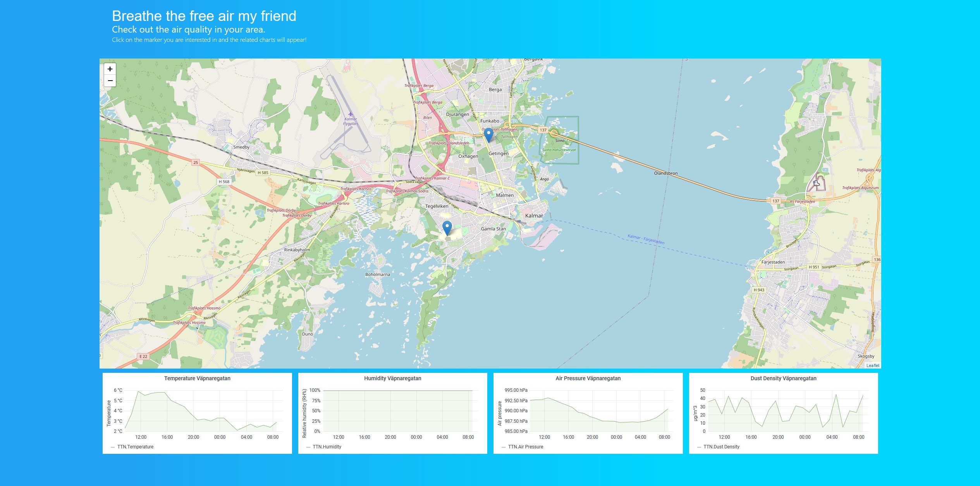
Task: Click the Ölandsbron bridge label
Action: tap(665, 173)
